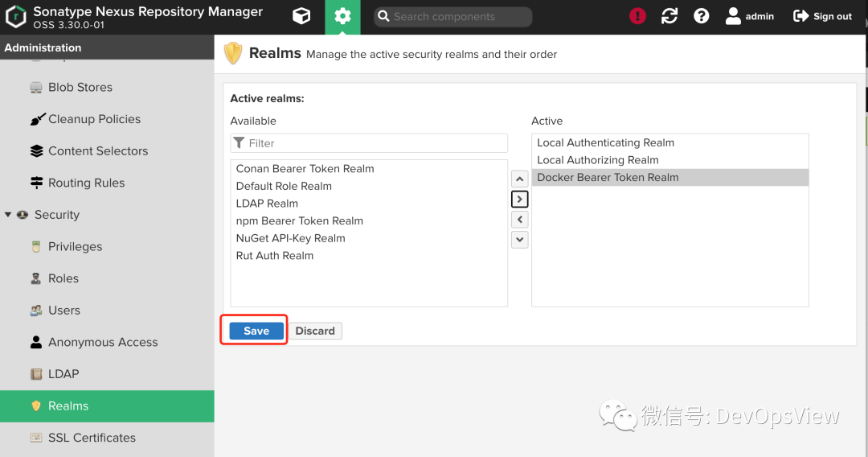Click the move realm up arrow
868x457 pixels.
519,179
